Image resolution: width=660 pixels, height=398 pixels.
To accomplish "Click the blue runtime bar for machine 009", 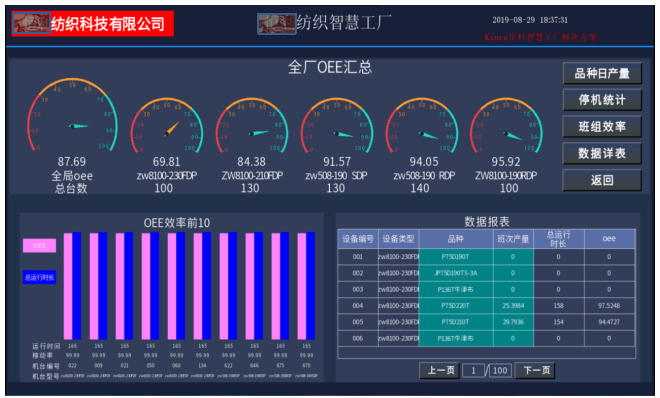I will coord(103,286).
